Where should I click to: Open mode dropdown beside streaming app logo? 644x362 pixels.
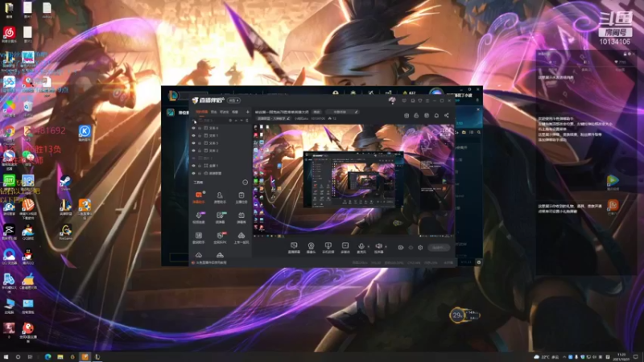click(x=234, y=101)
